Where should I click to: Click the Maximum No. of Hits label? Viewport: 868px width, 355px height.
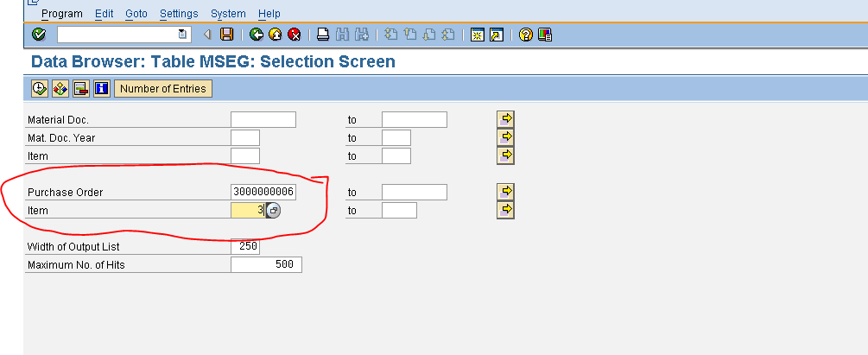click(76, 265)
